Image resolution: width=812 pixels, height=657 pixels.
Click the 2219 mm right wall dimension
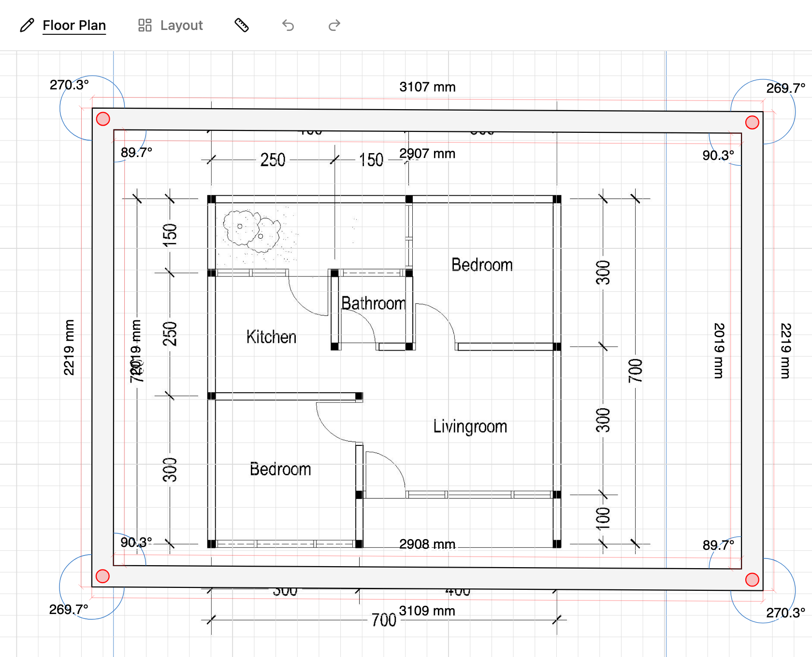pos(785,350)
